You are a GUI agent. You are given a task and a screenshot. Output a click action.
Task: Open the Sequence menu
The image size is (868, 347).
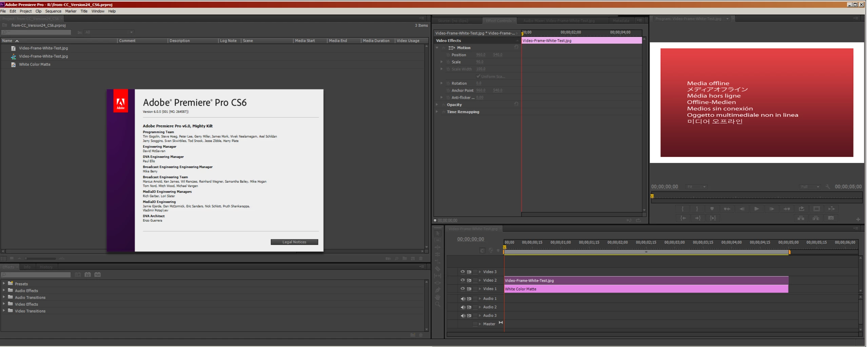tap(53, 11)
